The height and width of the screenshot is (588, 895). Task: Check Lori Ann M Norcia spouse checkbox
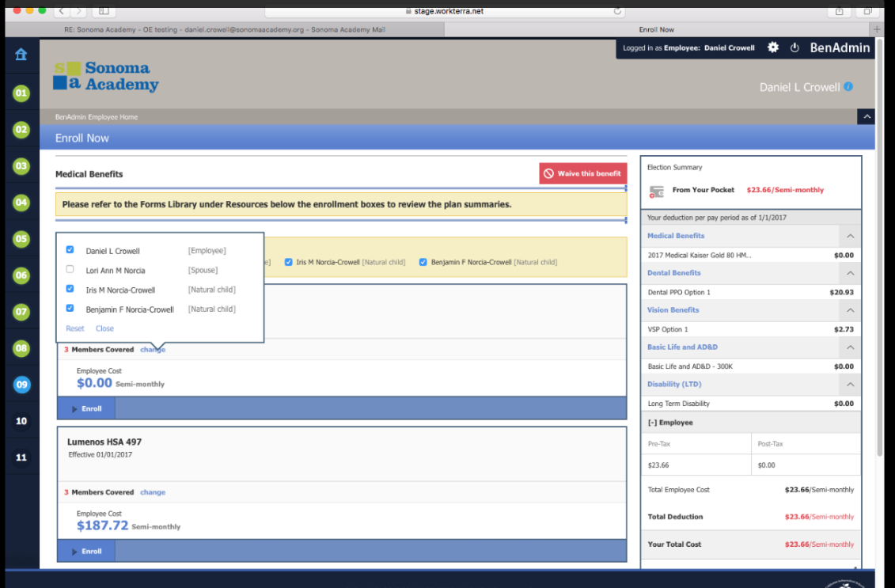(70, 269)
